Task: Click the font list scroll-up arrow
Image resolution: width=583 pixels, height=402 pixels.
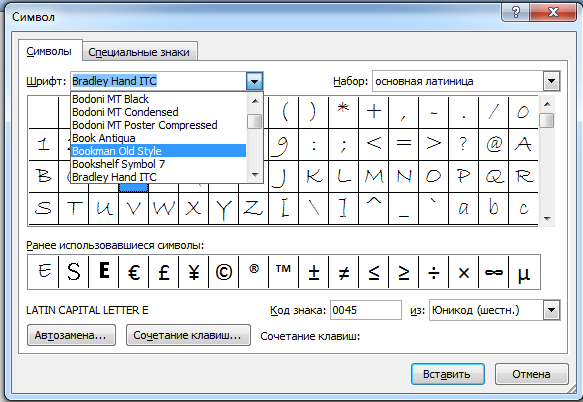Action: coord(255,100)
